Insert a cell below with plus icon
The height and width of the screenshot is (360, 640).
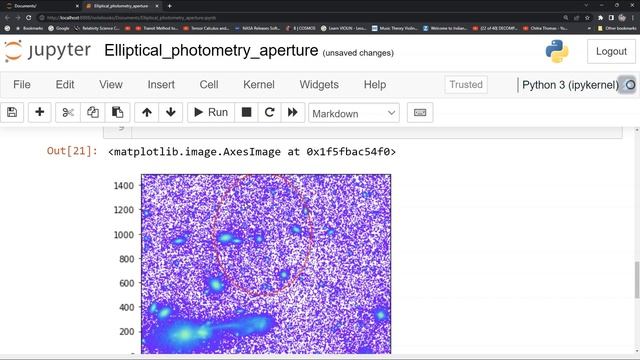(40, 112)
